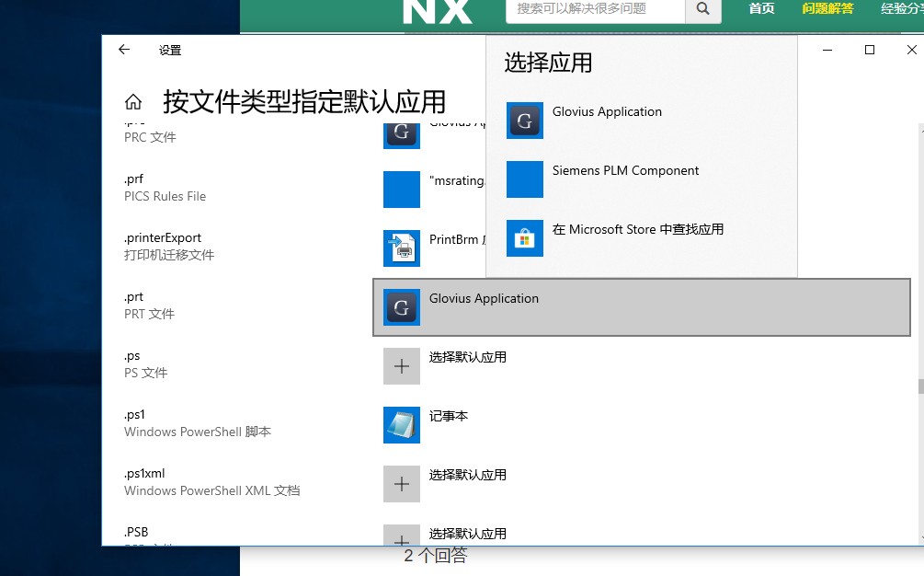
Task: Select .ps1xml extension text
Action: pyautogui.click(x=144, y=474)
